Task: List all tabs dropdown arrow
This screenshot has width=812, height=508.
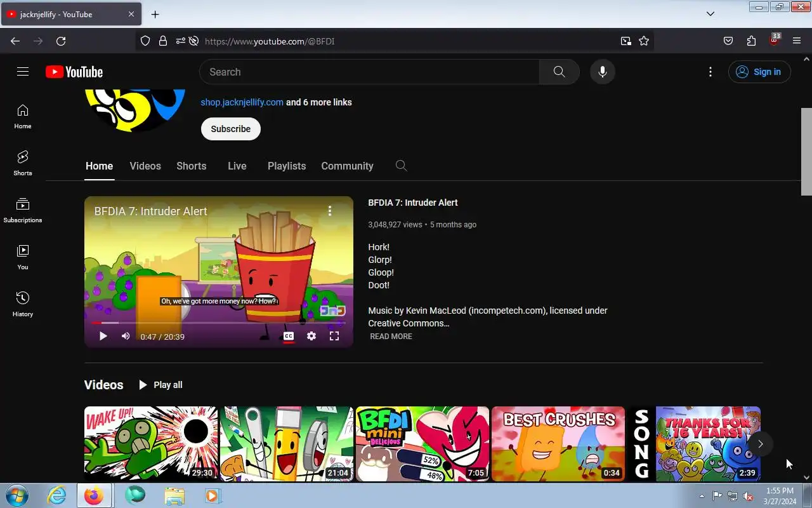Action: 710,14
